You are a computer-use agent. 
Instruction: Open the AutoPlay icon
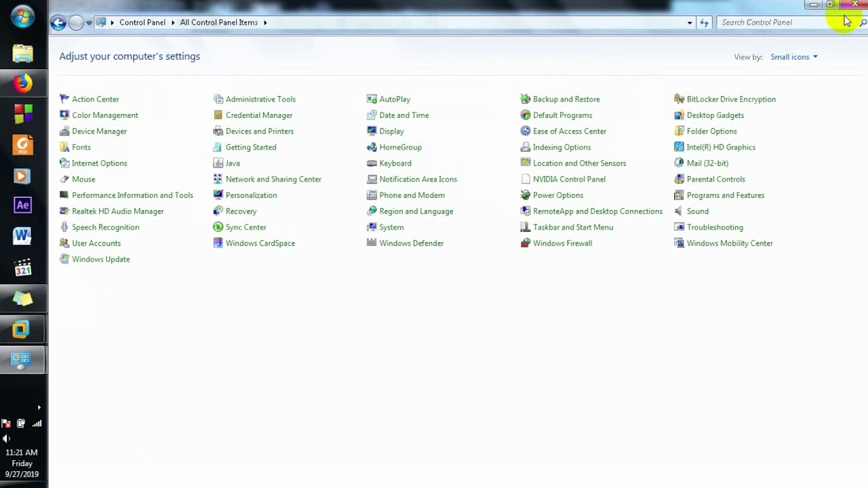[x=372, y=99]
